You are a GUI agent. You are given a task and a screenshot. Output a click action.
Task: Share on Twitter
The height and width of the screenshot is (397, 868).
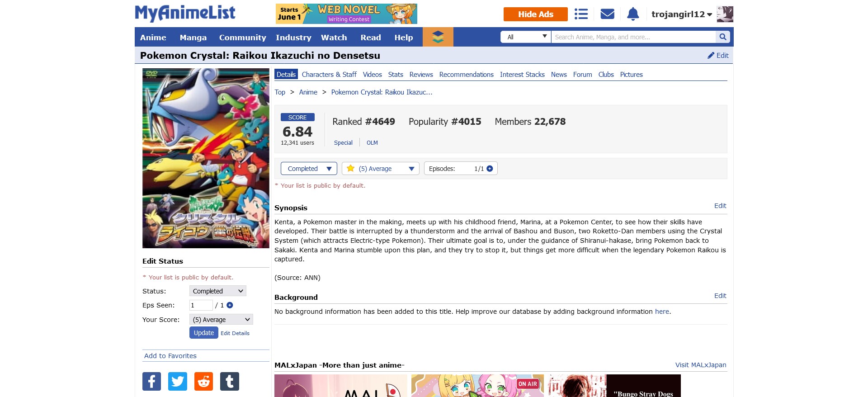pos(178,381)
